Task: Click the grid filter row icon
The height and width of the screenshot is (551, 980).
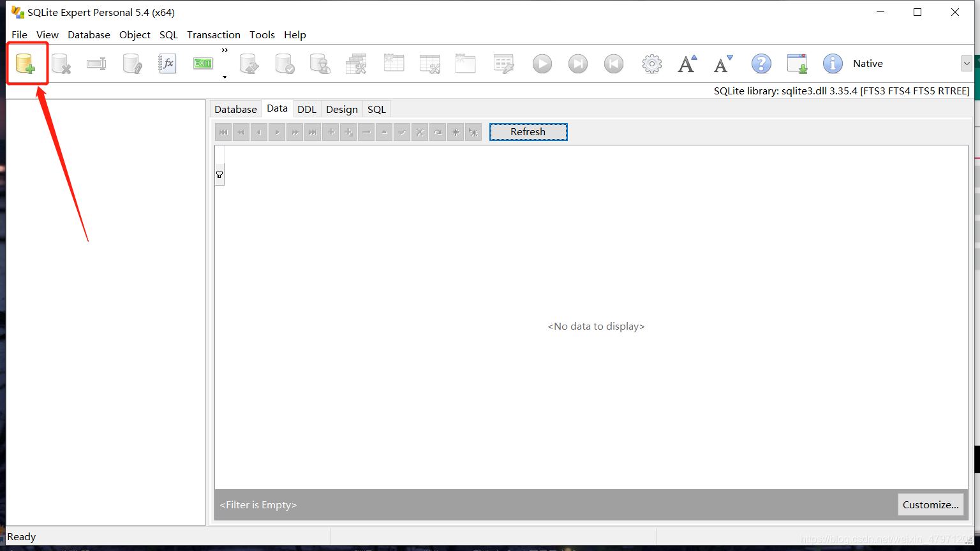Action: point(219,175)
